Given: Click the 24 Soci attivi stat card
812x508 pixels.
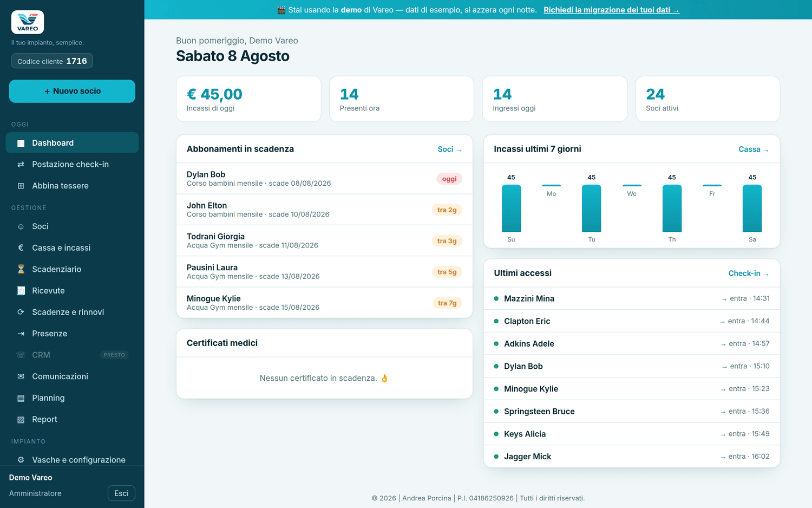Looking at the screenshot, I should pyautogui.click(x=708, y=99).
